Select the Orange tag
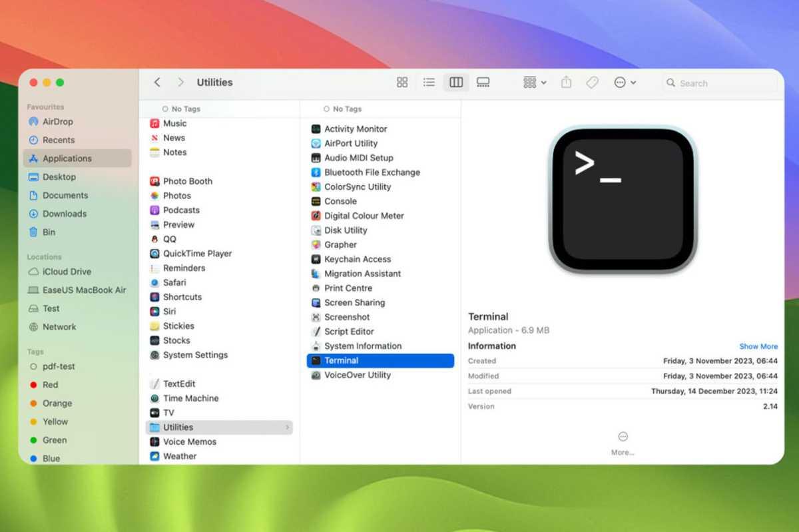The height and width of the screenshot is (532, 799). coord(57,403)
